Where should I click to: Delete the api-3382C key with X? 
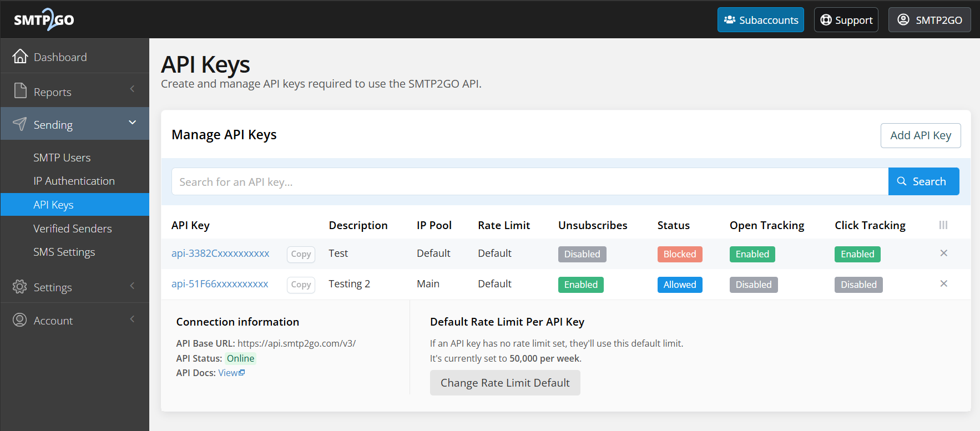pos(943,253)
